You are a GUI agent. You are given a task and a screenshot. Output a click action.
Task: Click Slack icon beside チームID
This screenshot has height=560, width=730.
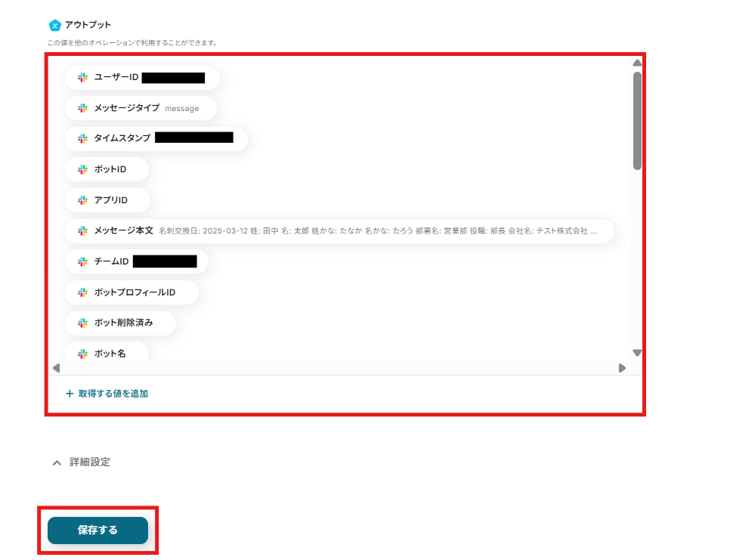pyautogui.click(x=83, y=261)
